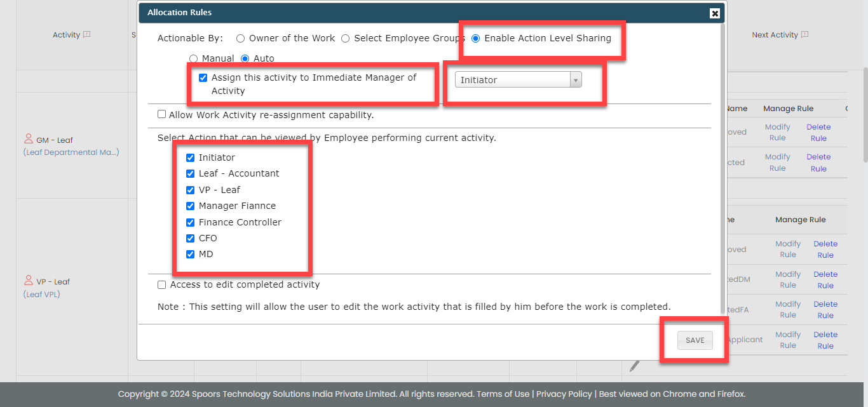Click the note icon beside Activity header
This screenshot has width=868, height=407.
[x=87, y=35]
